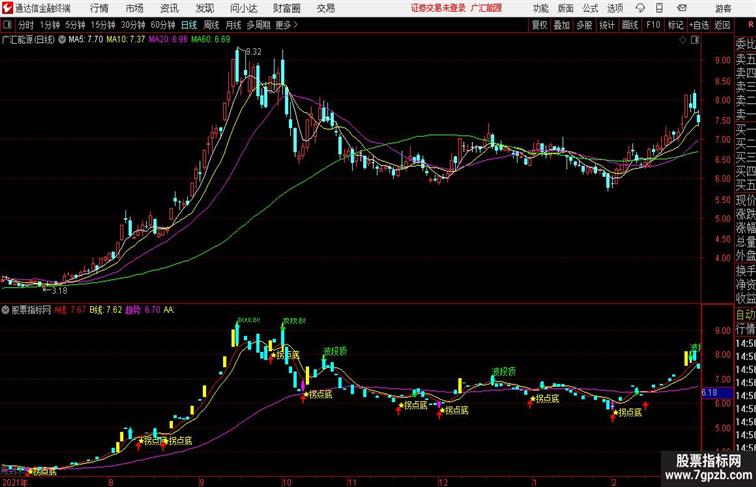Click the MA20: 6.96 indicator value

click(x=168, y=40)
